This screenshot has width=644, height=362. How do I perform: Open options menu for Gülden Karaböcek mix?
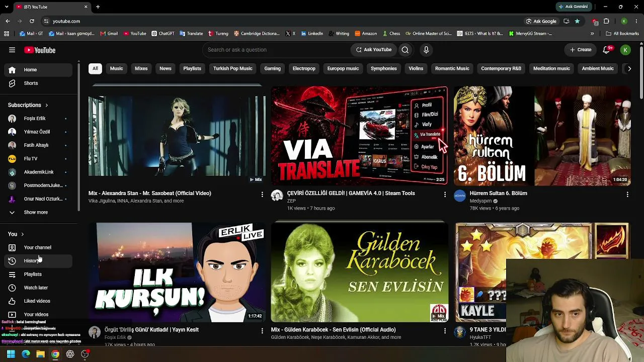pos(445,331)
